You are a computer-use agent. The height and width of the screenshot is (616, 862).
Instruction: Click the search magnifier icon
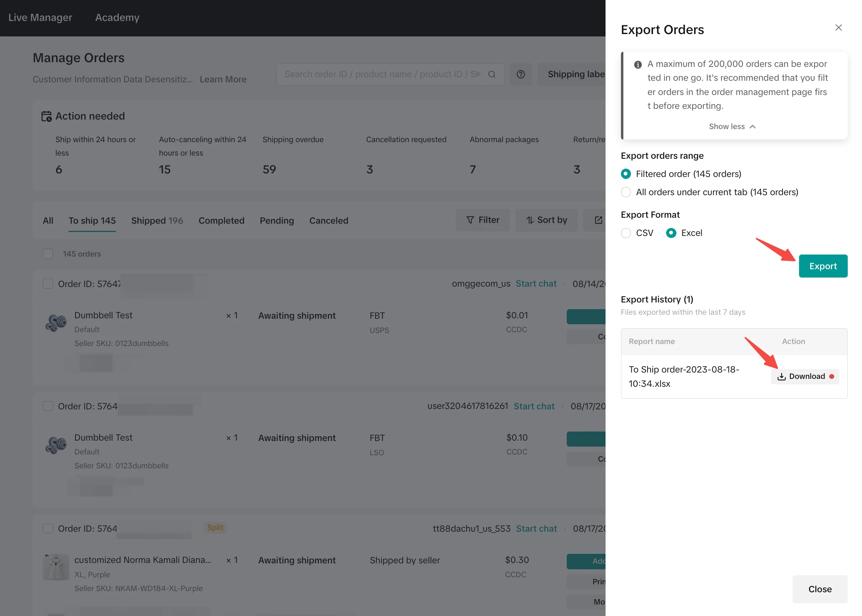click(492, 74)
